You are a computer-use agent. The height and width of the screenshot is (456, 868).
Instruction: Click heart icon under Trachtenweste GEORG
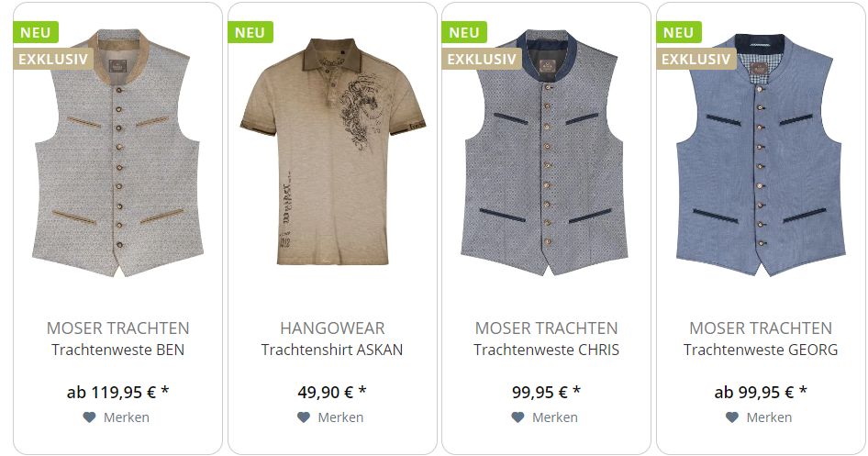(732, 417)
